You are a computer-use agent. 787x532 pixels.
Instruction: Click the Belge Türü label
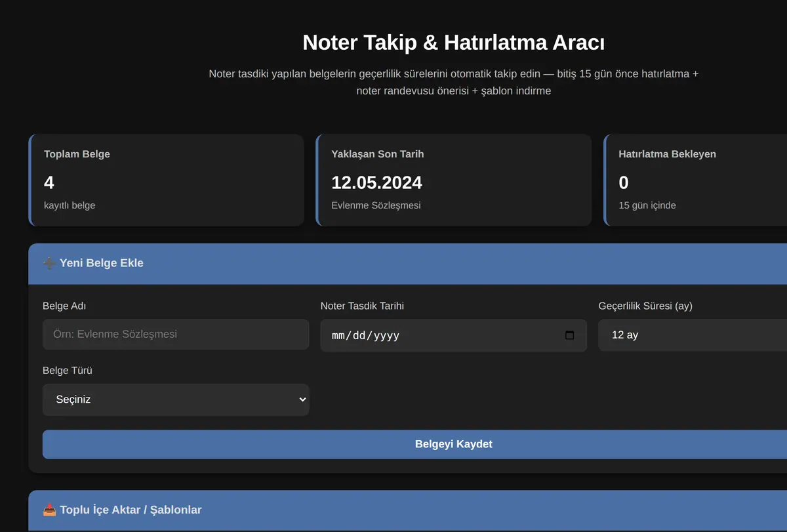pyautogui.click(x=68, y=371)
